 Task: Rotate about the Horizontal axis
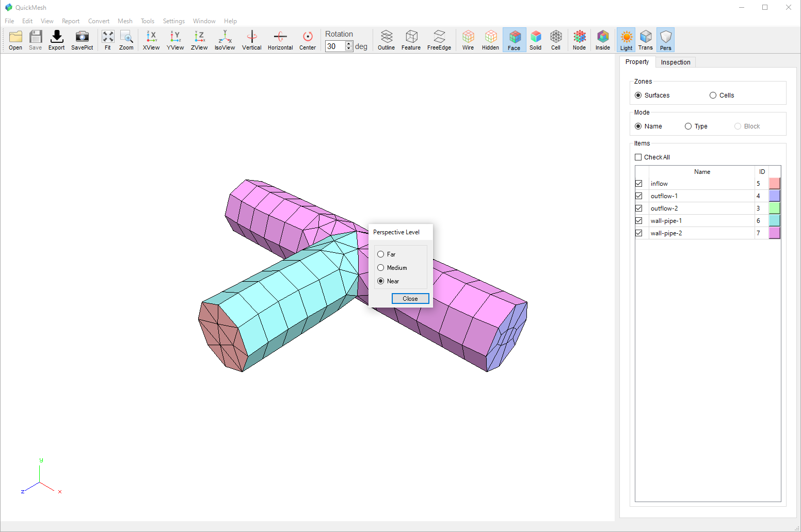[280, 40]
